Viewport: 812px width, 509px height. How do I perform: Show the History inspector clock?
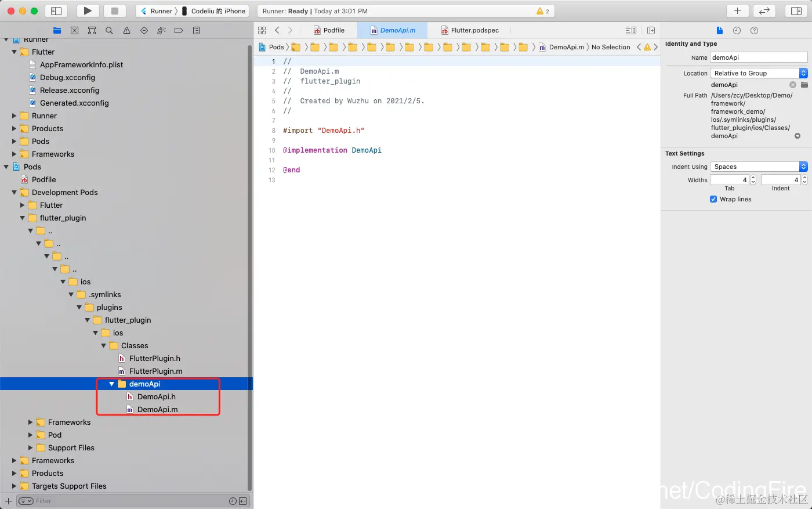[737, 30]
